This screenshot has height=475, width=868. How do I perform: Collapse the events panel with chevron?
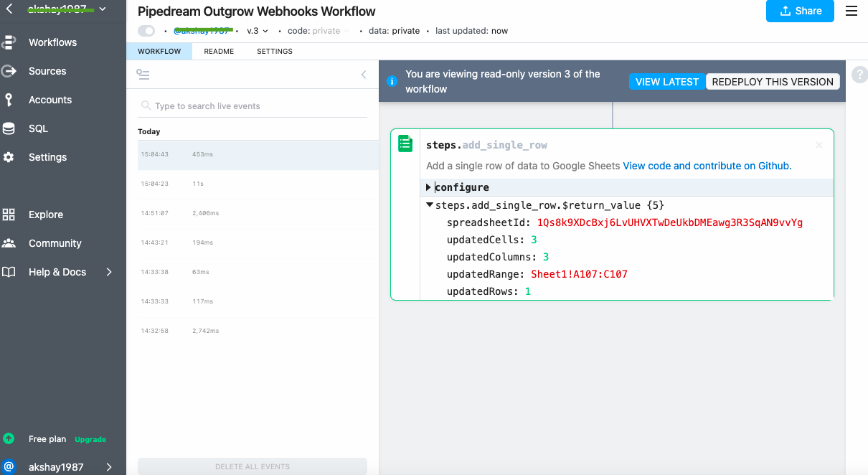(x=364, y=75)
